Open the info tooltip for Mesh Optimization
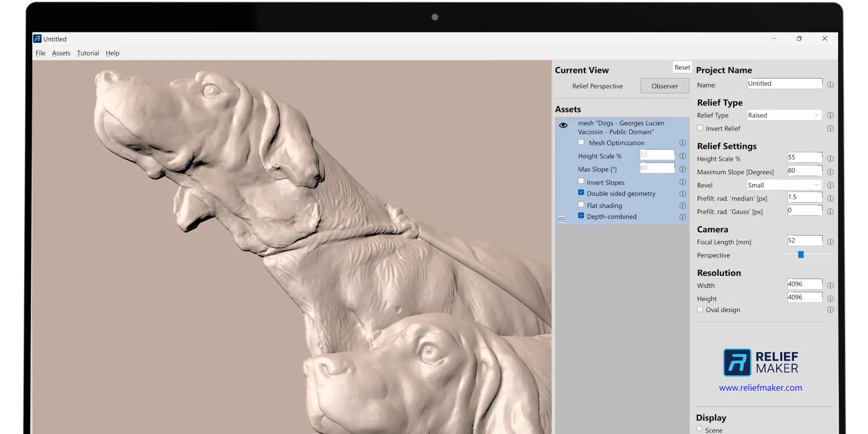 [683, 143]
